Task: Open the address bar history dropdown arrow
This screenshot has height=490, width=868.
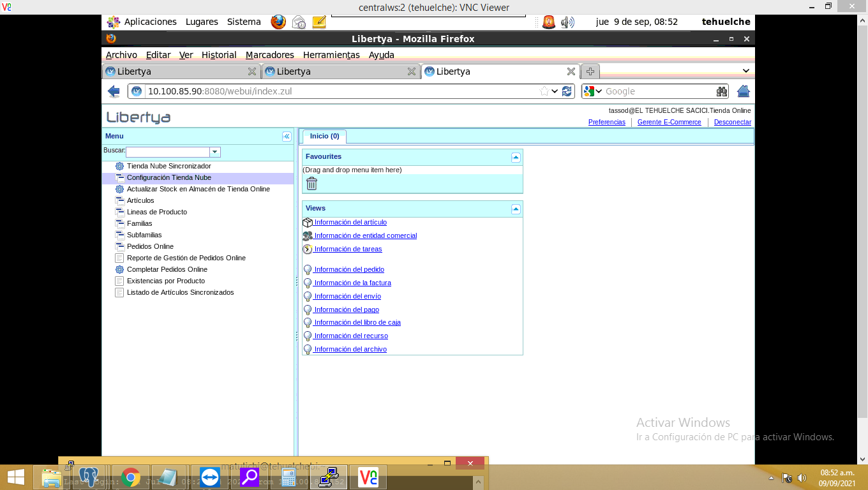Action: (555, 91)
